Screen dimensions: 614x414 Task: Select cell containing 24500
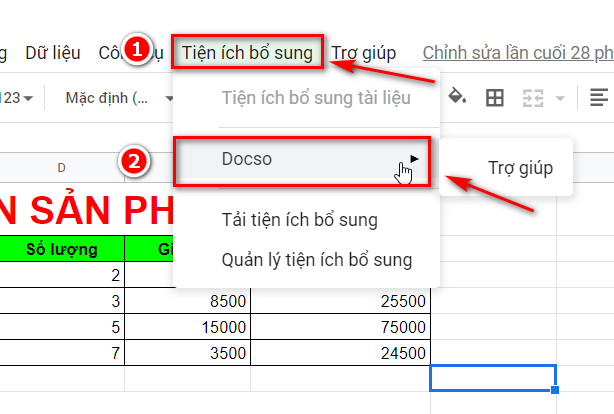coord(340,353)
